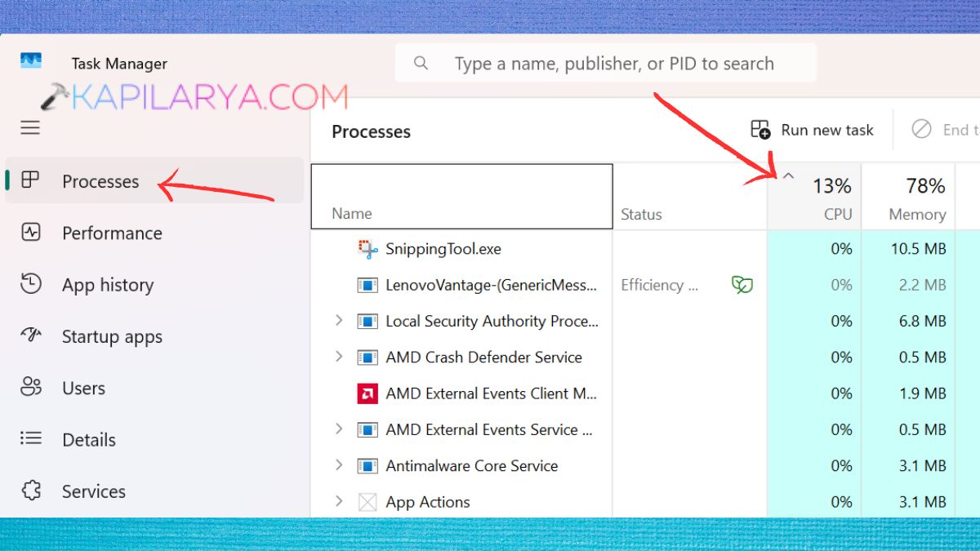Click the search magnifier icon
Image resolution: width=980 pixels, height=551 pixels.
point(421,63)
